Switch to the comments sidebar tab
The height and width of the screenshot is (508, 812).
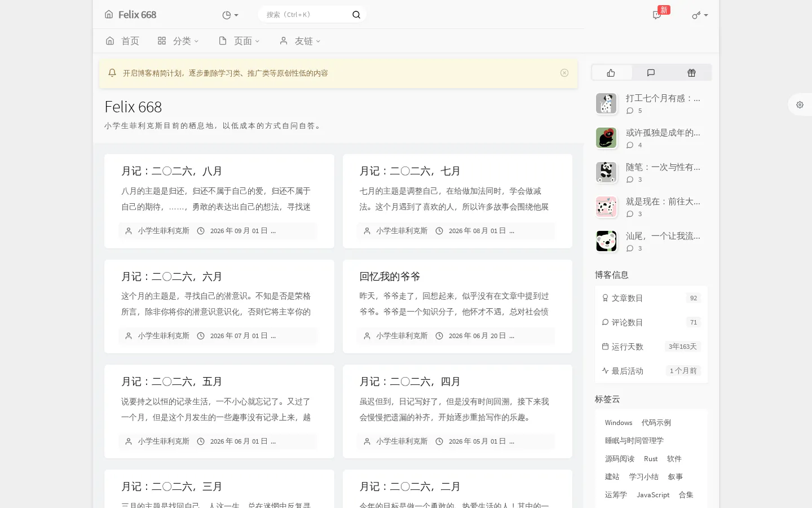651,72
